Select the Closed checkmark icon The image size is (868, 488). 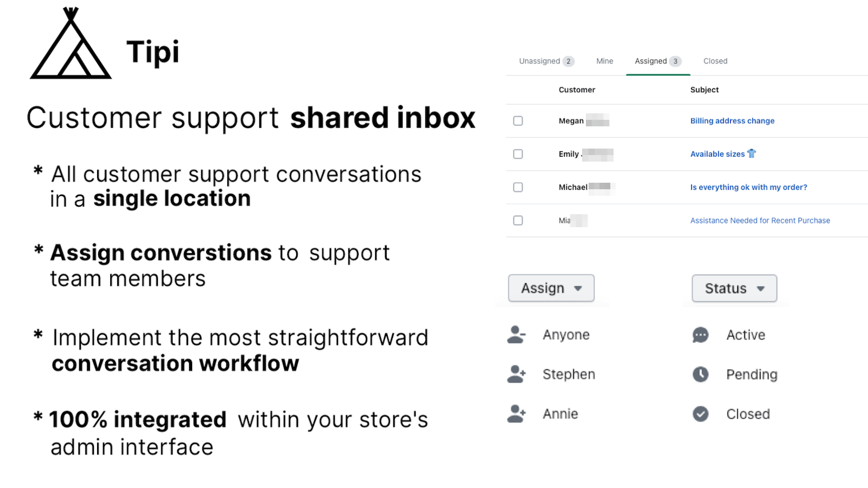700,414
